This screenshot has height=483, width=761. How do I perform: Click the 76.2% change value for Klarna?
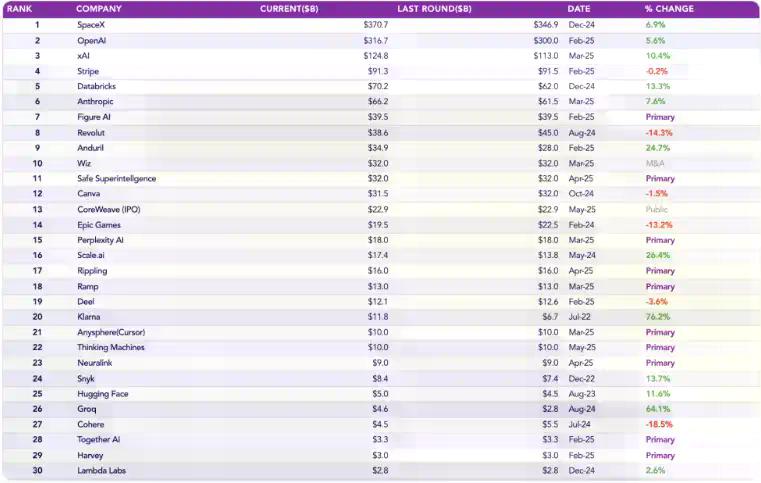pos(658,317)
